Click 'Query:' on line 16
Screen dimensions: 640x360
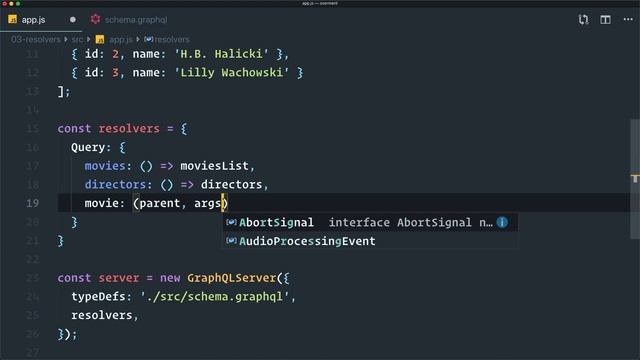(91, 147)
